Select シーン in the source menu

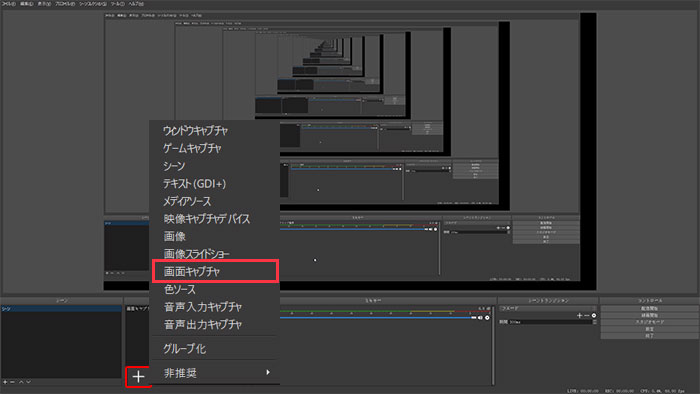[x=174, y=166]
